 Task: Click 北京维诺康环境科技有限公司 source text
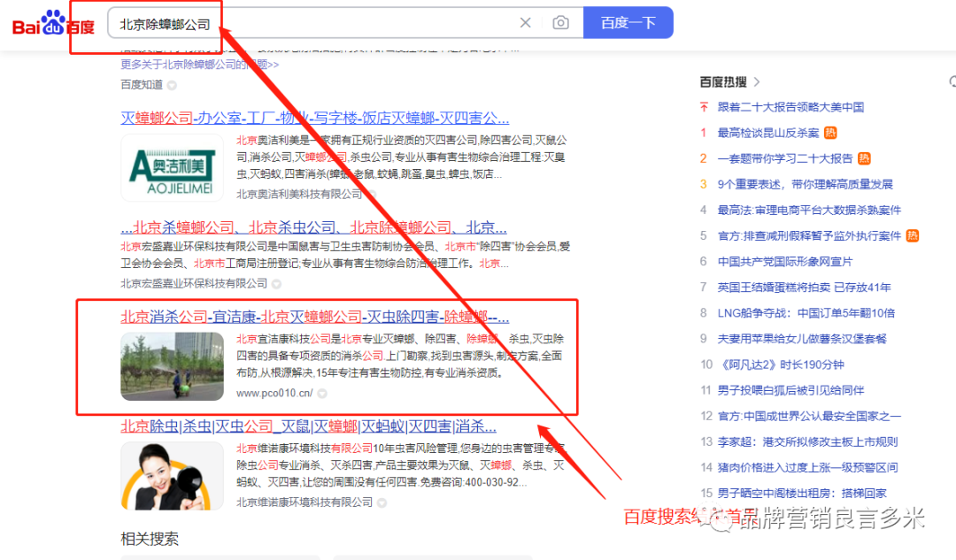tap(305, 502)
